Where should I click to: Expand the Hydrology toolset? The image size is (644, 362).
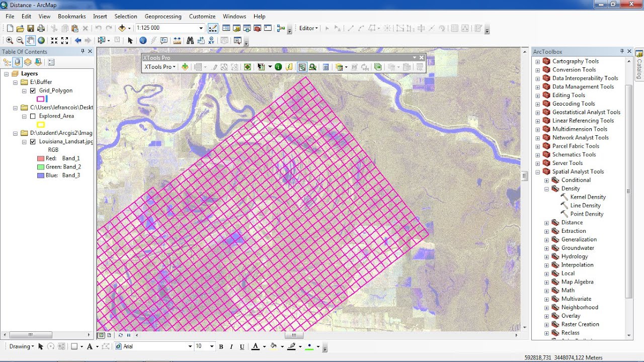tap(546, 257)
